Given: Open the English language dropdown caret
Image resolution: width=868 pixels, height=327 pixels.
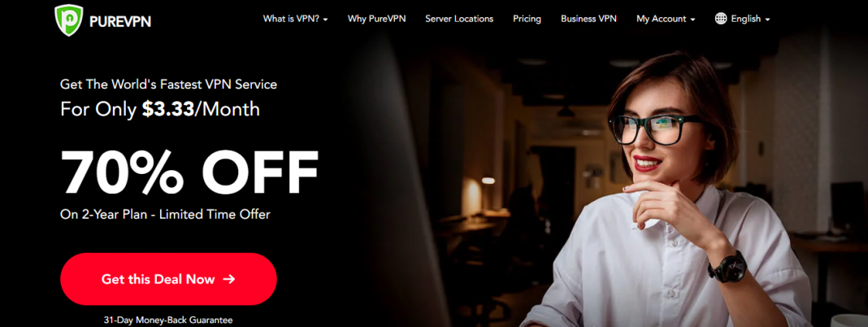Looking at the screenshot, I should pyautogui.click(x=767, y=20).
